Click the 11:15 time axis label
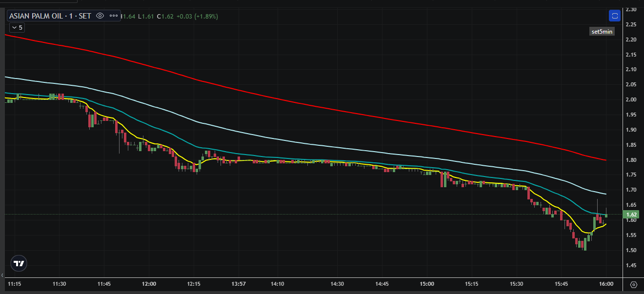 [15, 284]
